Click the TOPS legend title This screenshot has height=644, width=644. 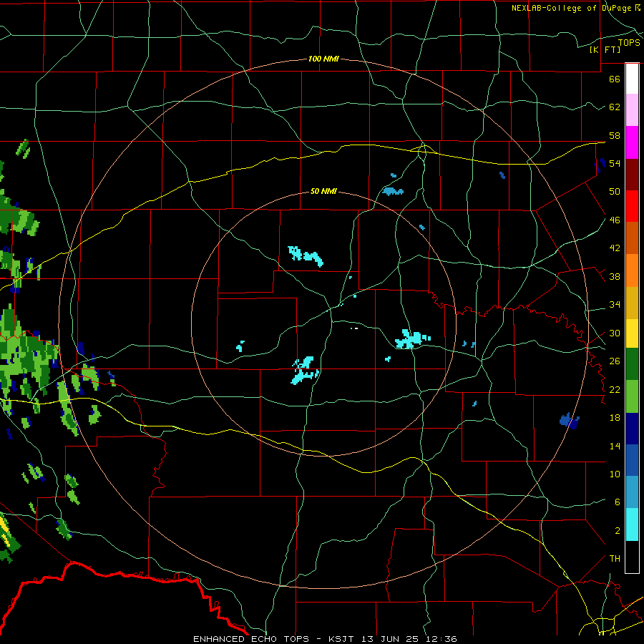point(629,42)
